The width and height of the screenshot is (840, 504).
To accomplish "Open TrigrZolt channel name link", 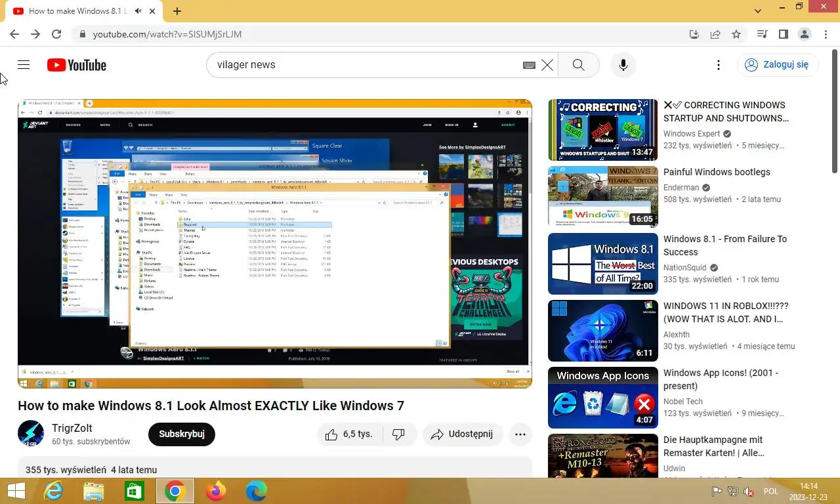I will [72, 429].
